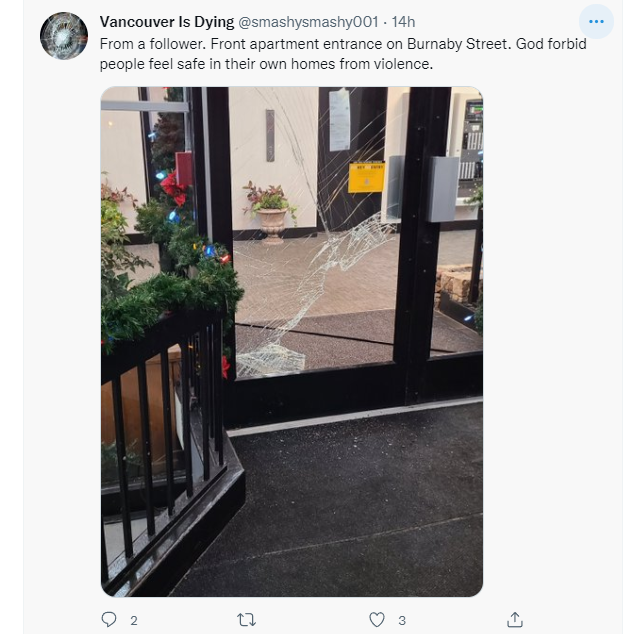Click the reply count showing 2
The height and width of the screenshot is (634, 624).
[x=134, y=620]
